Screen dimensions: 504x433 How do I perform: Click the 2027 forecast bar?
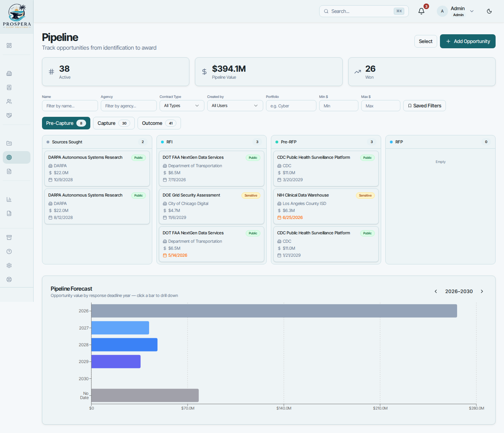[x=120, y=328]
